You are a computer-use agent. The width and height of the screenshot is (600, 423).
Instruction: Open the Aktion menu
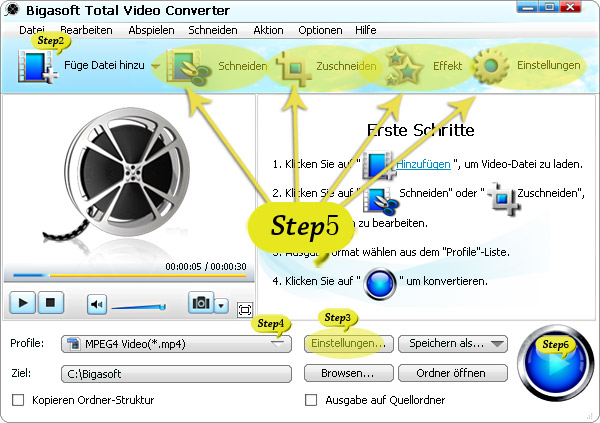[x=268, y=30]
